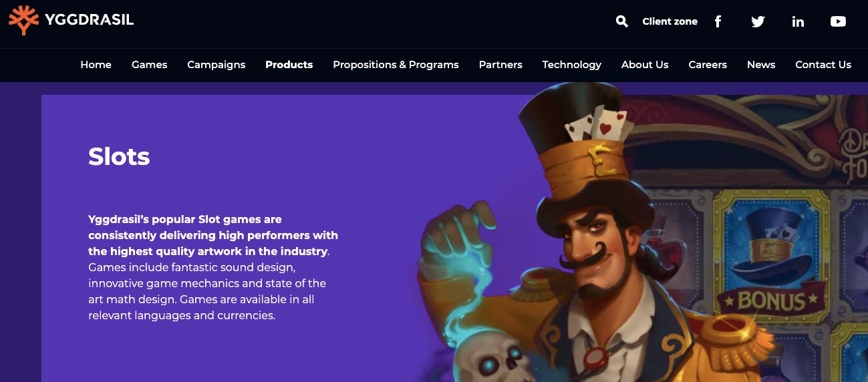This screenshot has width=868, height=382.
Task: Go to Contact Us
Action: 823,65
